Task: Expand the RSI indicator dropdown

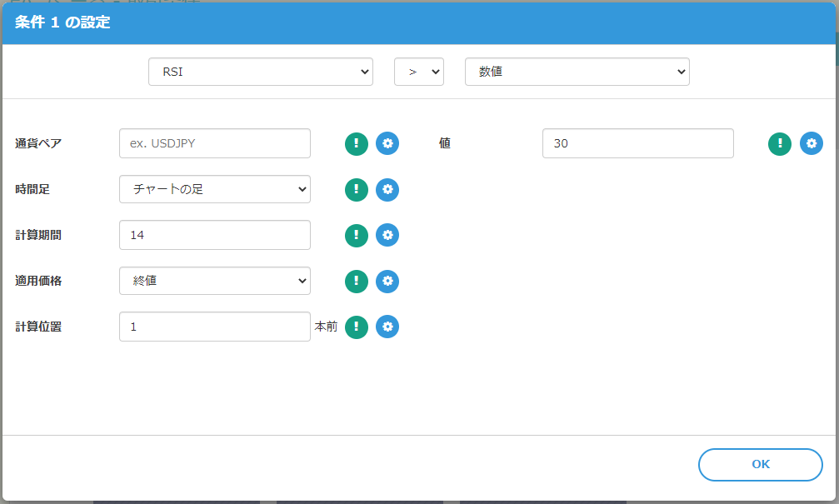Action: tap(260, 72)
